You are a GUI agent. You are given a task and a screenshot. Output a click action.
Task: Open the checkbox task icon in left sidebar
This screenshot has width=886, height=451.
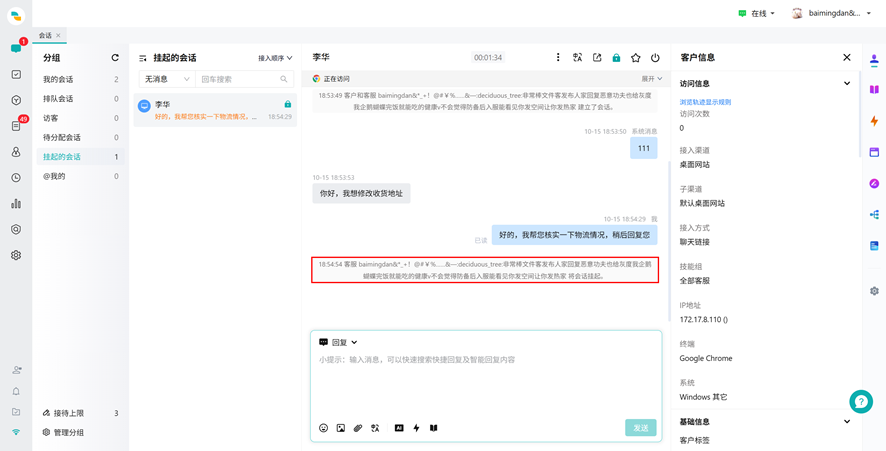(16, 74)
